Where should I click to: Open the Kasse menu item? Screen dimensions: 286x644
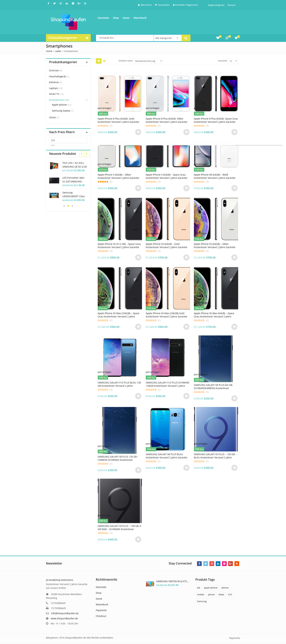[x=126, y=18]
